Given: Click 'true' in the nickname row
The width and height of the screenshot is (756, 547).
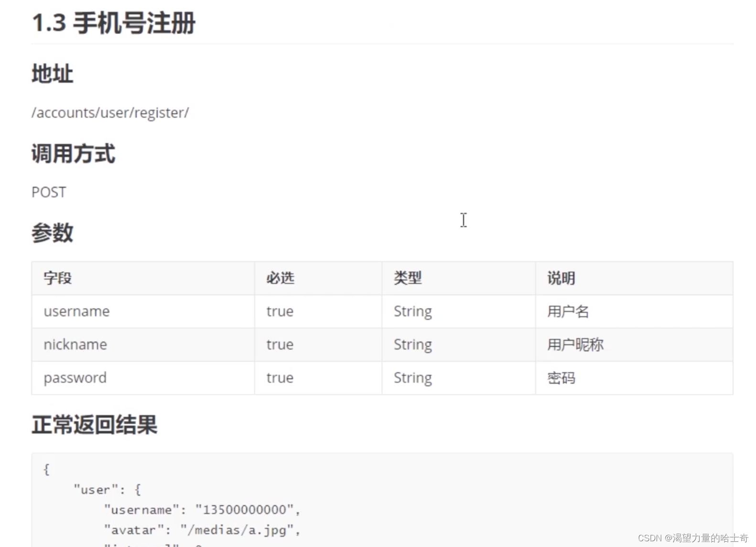Looking at the screenshot, I should point(280,345).
